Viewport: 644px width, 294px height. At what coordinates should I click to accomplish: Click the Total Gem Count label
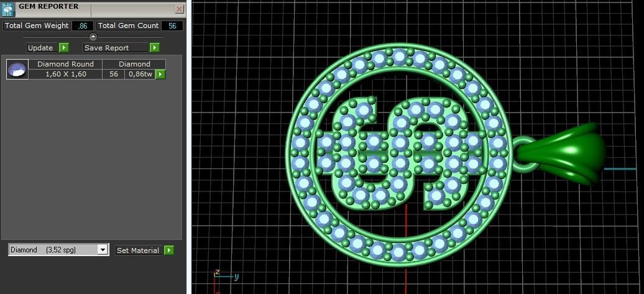coord(128,25)
